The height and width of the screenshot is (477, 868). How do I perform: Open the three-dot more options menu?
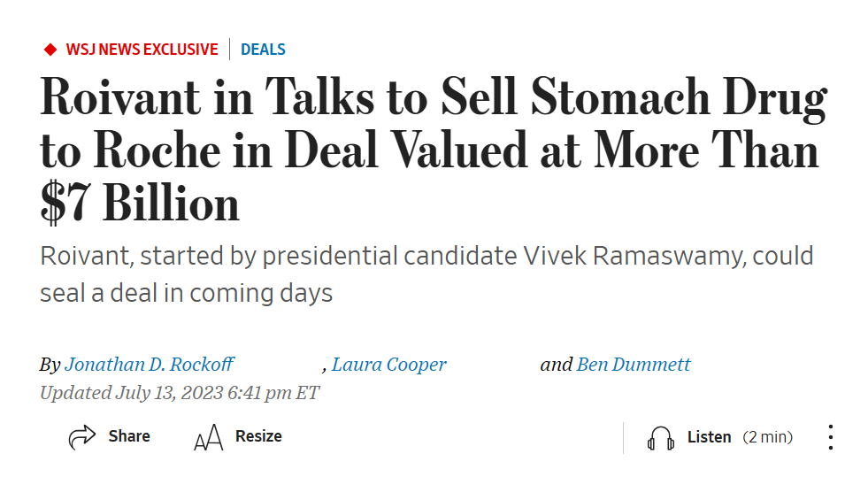(830, 437)
